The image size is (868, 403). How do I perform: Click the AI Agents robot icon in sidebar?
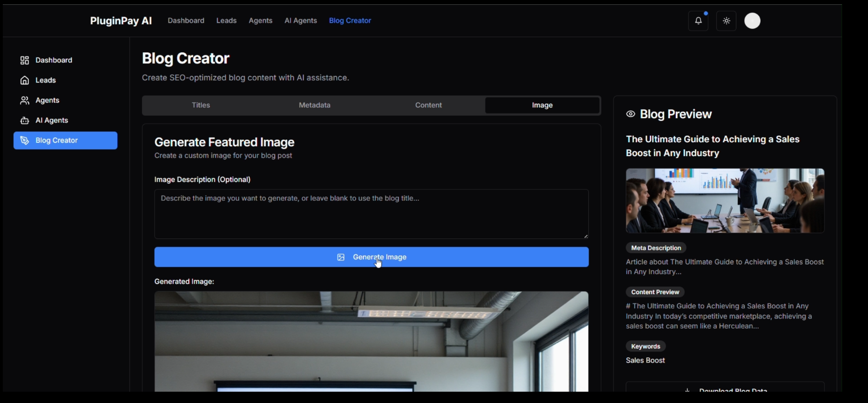pos(25,120)
